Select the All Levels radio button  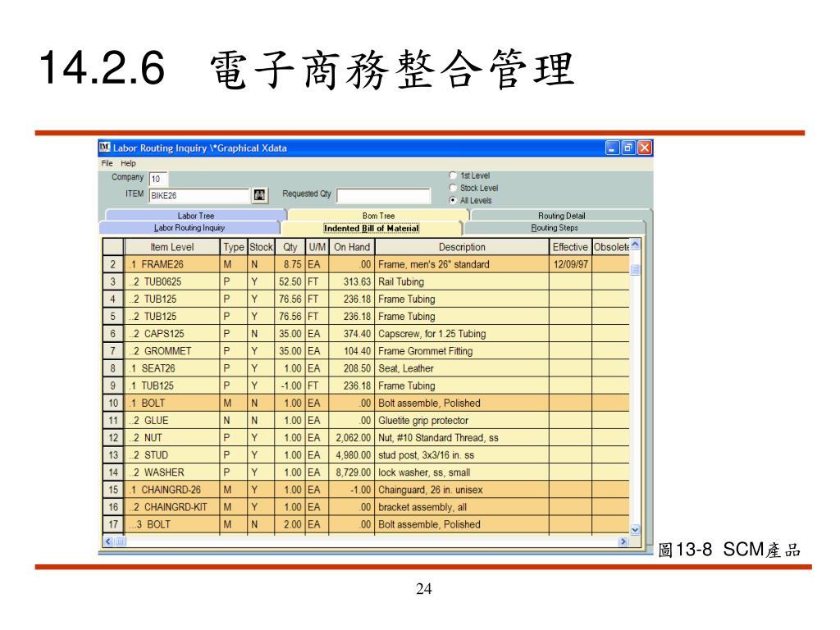453,200
